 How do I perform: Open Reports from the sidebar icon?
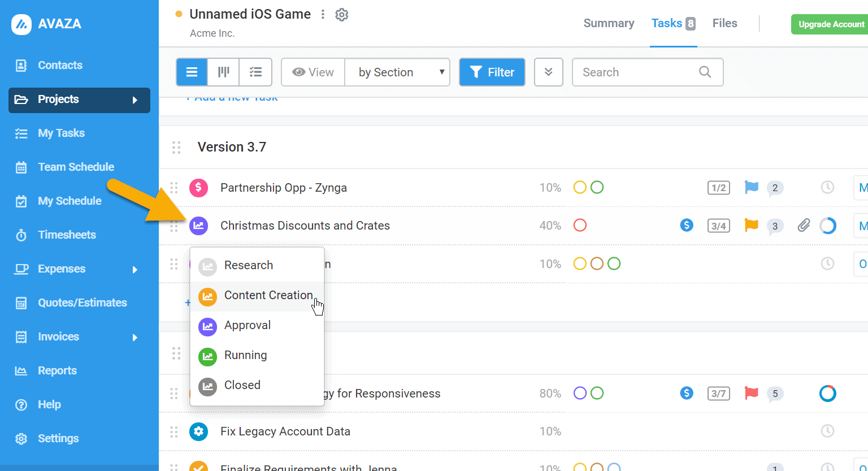pyautogui.click(x=22, y=370)
